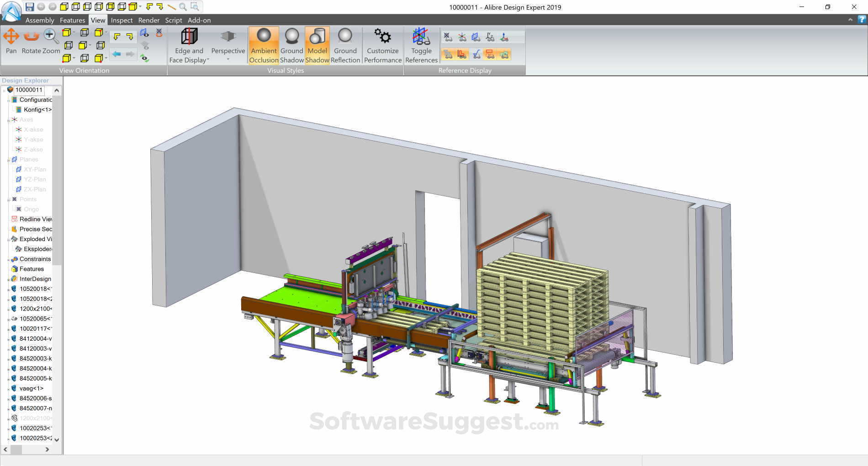Enable Ground Reflection visual style

pyautogui.click(x=345, y=43)
